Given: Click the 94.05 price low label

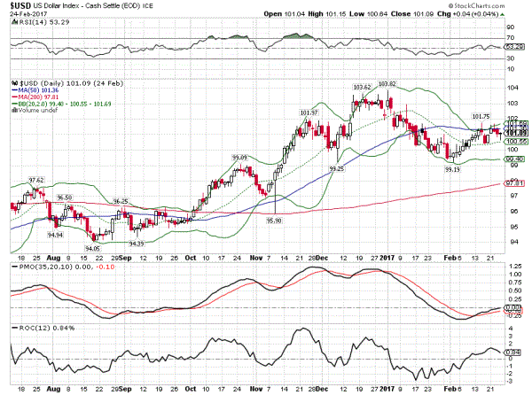Looking at the screenshot, I should pyautogui.click(x=91, y=249).
